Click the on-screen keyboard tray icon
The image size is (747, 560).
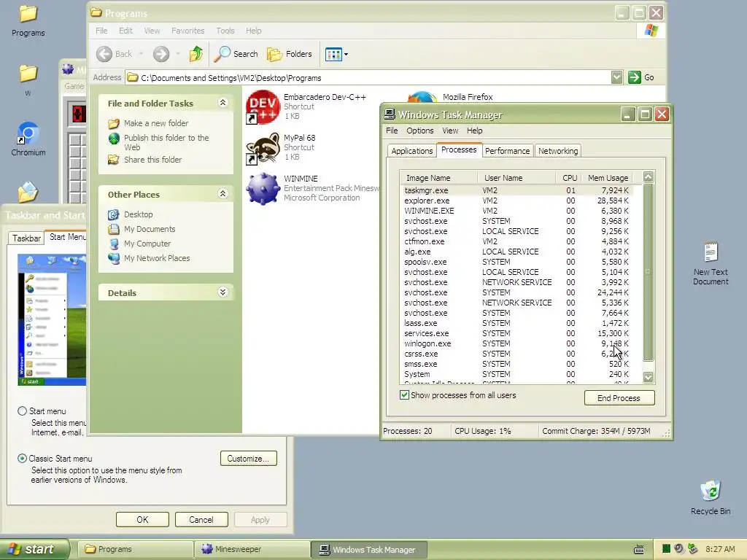pyautogui.click(x=639, y=550)
